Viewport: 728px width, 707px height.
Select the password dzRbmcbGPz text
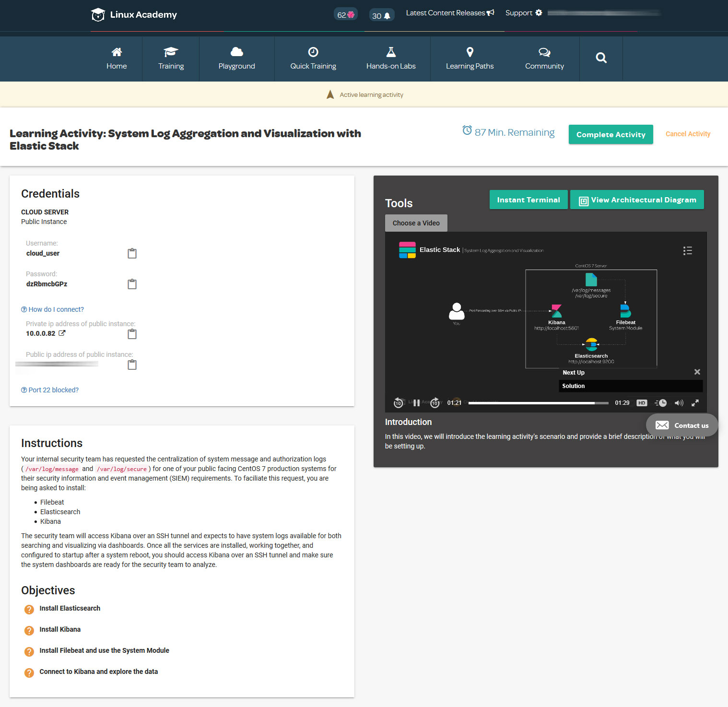click(x=47, y=284)
